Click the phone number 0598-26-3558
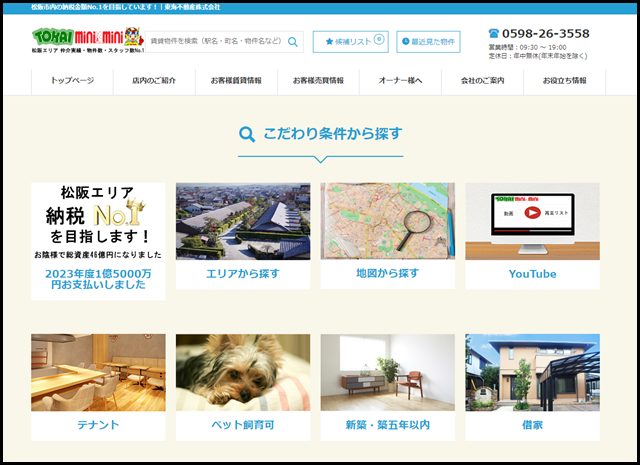Viewport: 640px width, 465px height. (546, 33)
